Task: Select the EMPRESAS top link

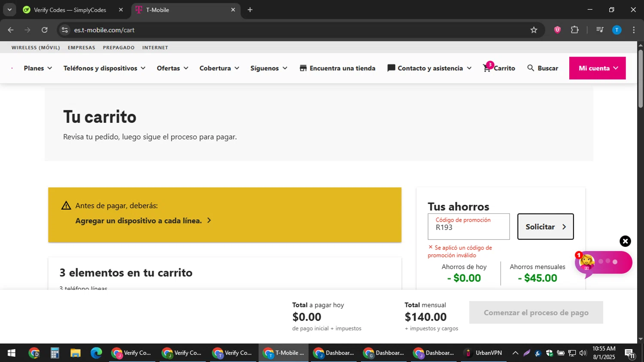Action: click(82, 47)
